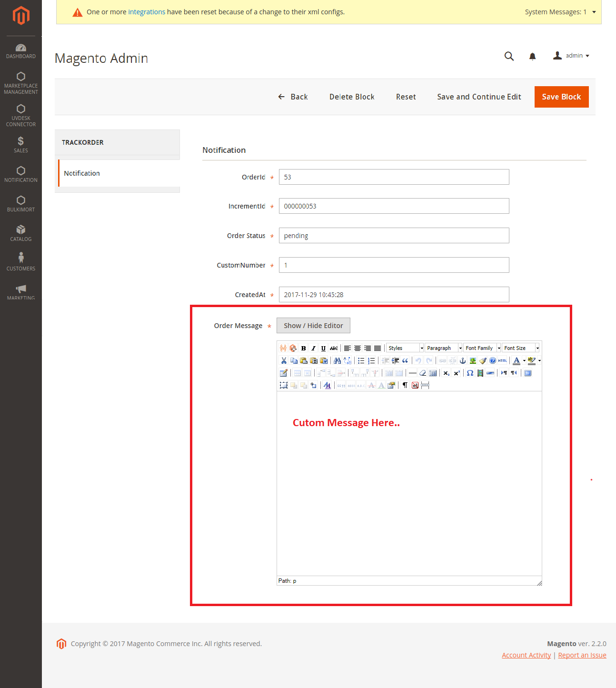The width and height of the screenshot is (616, 688).
Task: Open Dashboard in sidebar menu
Action: coord(21,51)
